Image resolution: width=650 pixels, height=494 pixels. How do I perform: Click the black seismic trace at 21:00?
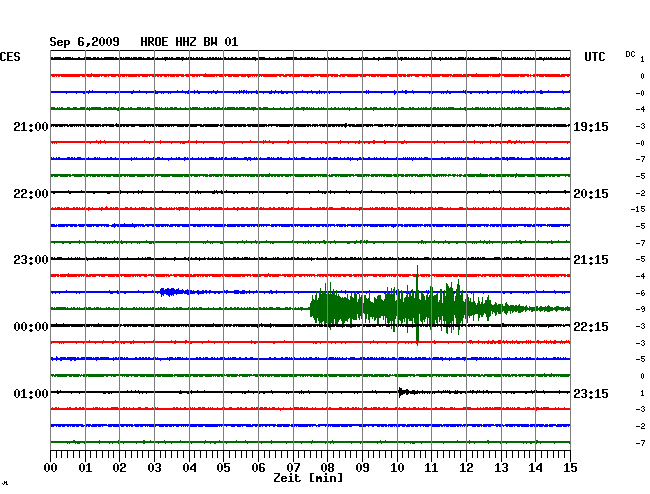310,126
